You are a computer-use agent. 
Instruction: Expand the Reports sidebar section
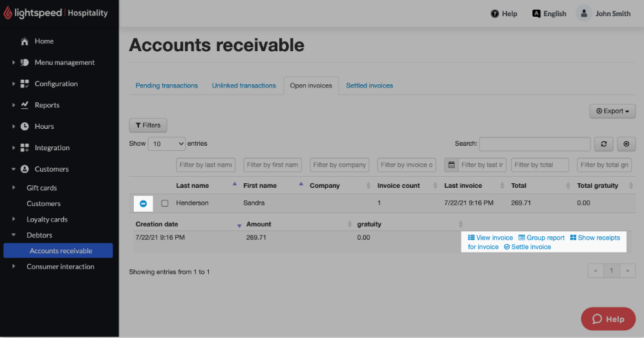click(x=14, y=105)
